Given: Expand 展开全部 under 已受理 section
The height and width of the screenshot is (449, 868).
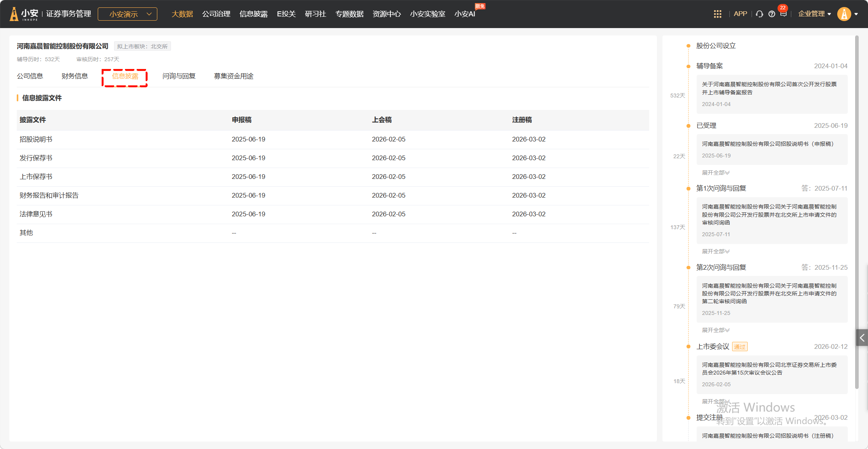Looking at the screenshot, I should coord(715,173).
